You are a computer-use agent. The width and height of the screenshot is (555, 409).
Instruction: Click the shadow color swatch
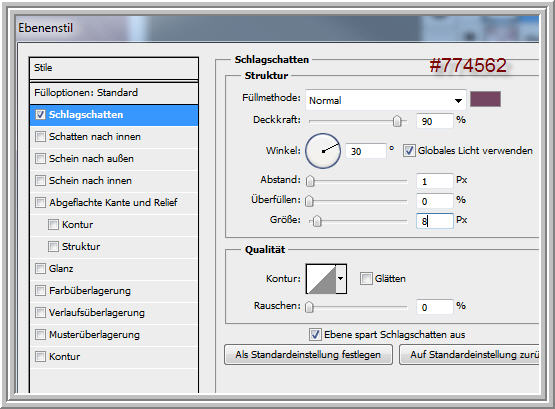pyautogui.click(x=485, y=99)
